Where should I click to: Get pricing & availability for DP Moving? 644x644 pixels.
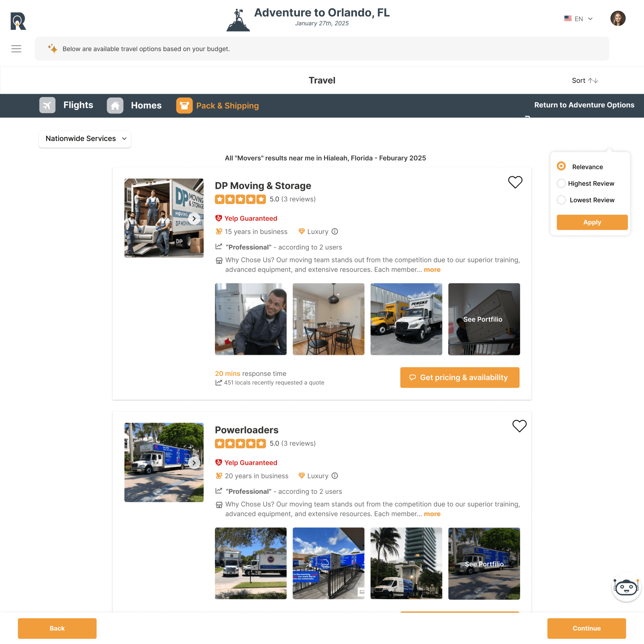[x=460, y=378]
